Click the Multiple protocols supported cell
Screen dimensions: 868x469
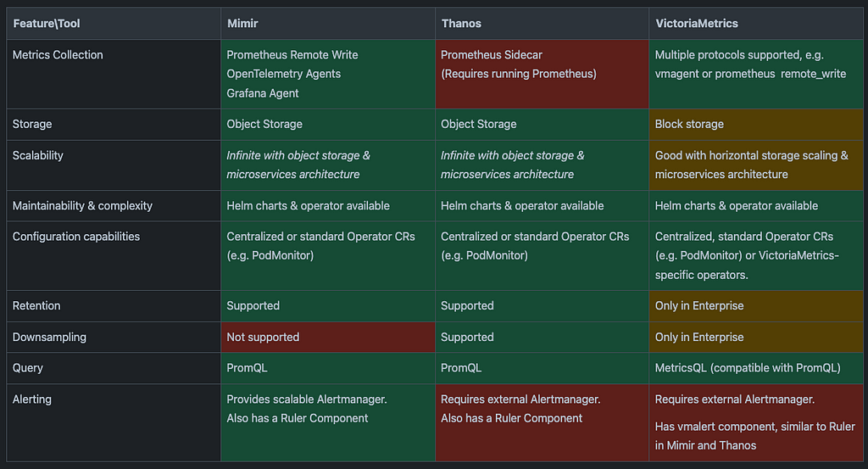click(755, 74)
